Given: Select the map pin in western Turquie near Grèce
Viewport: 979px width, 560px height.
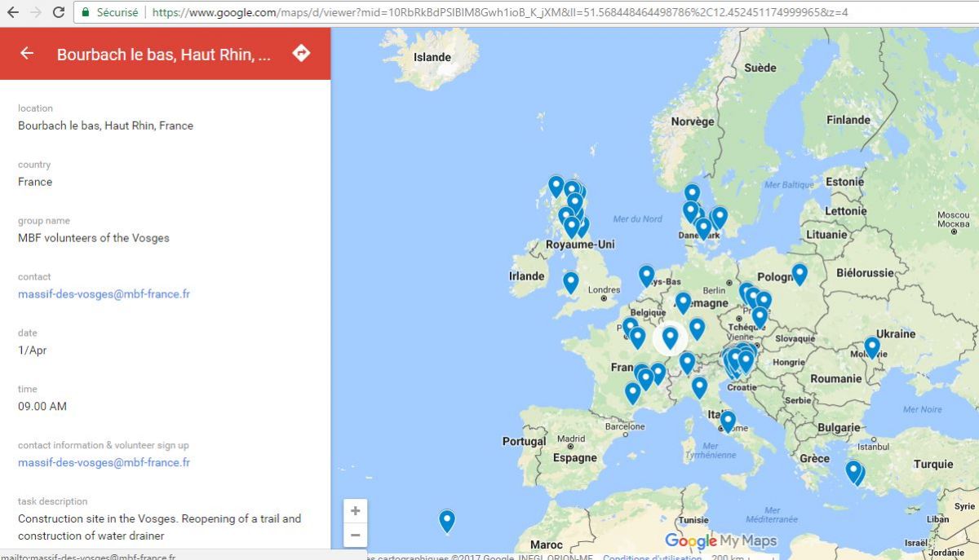Looking at the screenshot, I should pos(853,471).
